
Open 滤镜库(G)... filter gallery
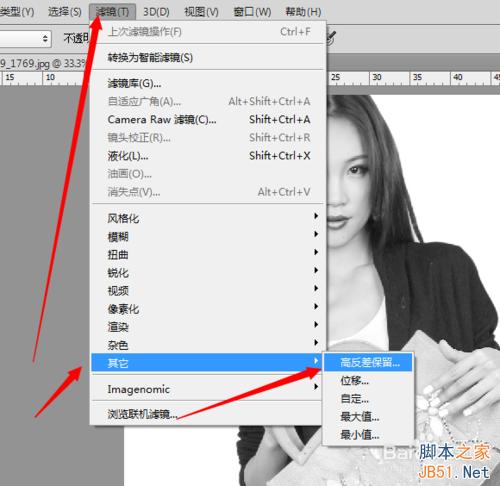click(x=208, y=83)
